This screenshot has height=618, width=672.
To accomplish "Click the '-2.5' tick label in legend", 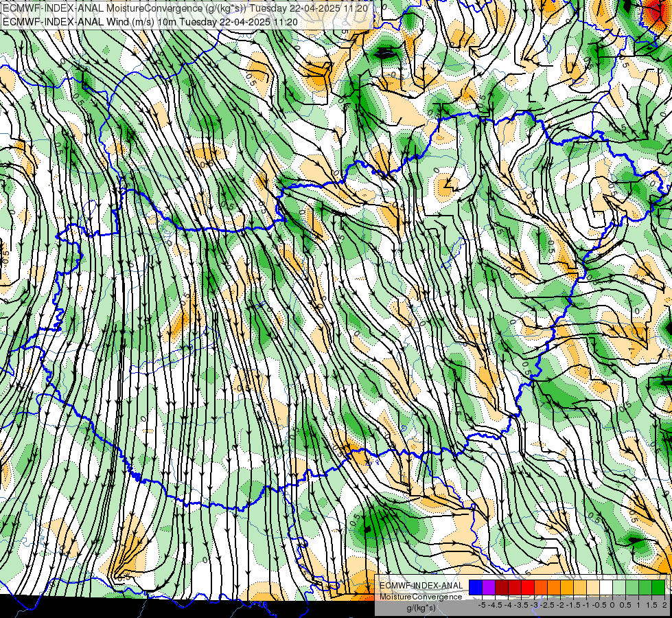I will pos(547,605).
